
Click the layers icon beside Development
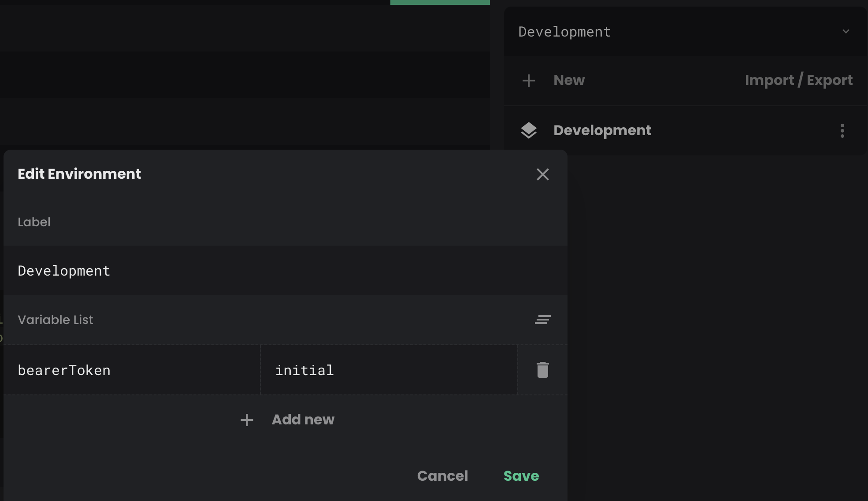tap(529, 130)
